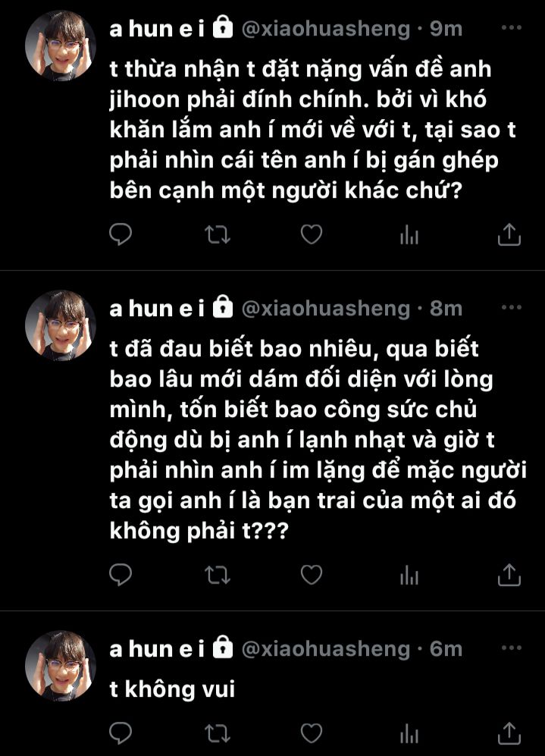This screenshot has width=545, height=756.
Task: Share the tweet posted 8m ago
Action: (509, 574)
